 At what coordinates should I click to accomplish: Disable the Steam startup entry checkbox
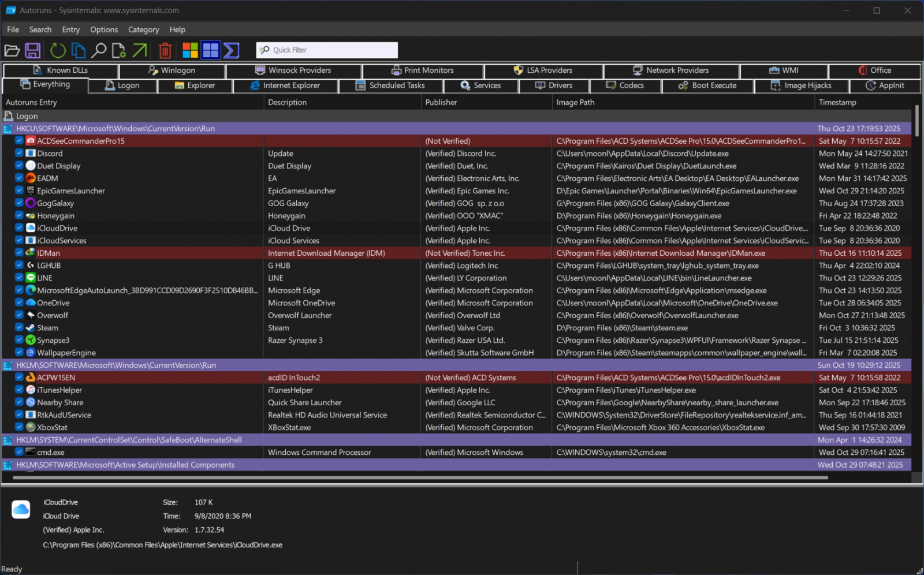coord(19,327)
